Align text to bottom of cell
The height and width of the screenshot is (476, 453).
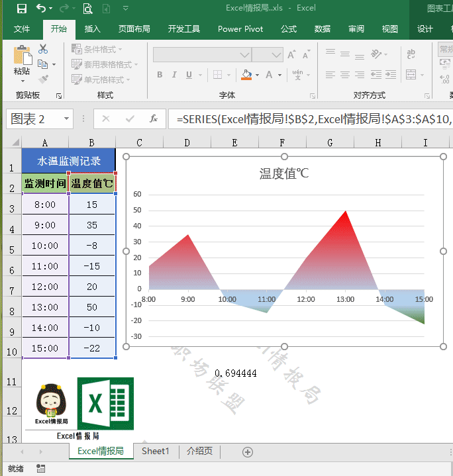pyautogui.click(x=360, y=56)
